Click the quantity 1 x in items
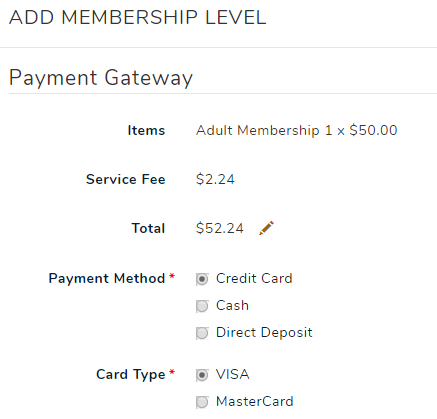Image resolution: width=437 pixels, height=419 pixels. (x=335, y=130)
